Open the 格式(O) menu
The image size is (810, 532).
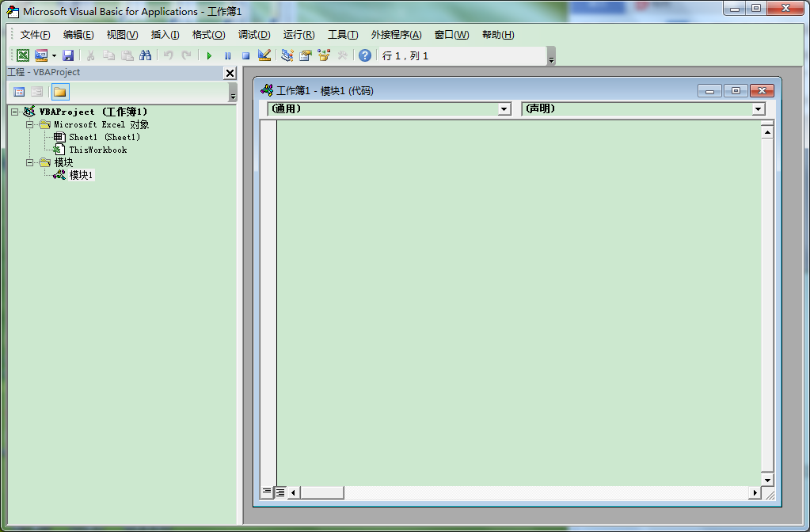(209, 35)
